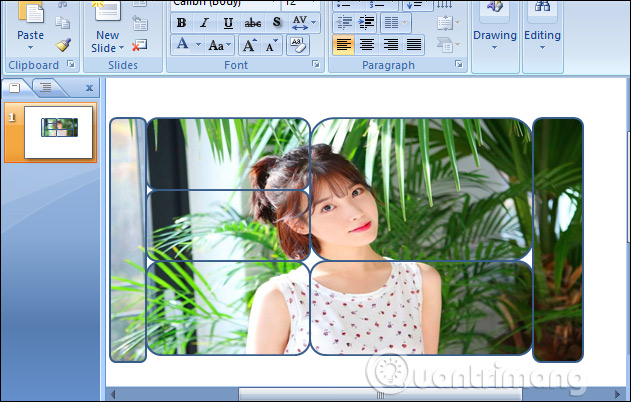Viewport: 631px width, 402px height.
Task: Click Decrease List Level indent icon
Action: coord(344,23)
